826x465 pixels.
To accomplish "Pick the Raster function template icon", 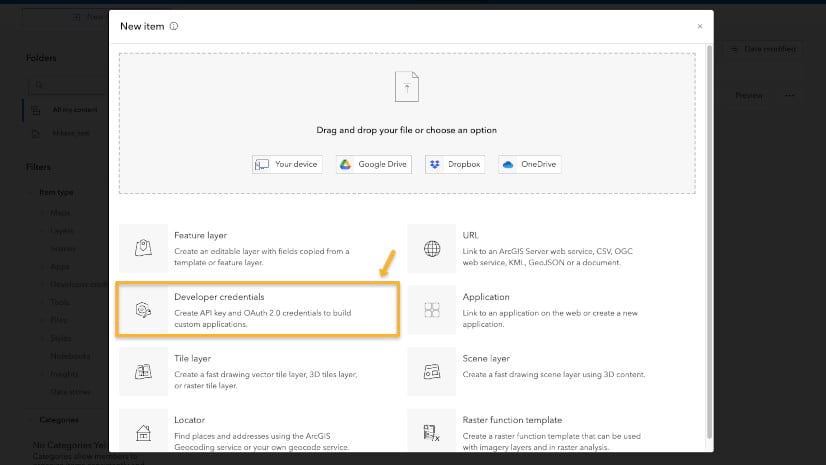I will coord(432,433).
